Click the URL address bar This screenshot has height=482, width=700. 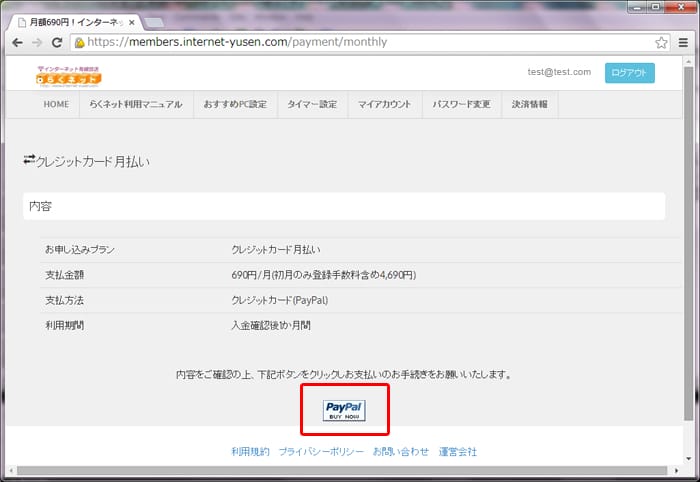pos(360,43)
